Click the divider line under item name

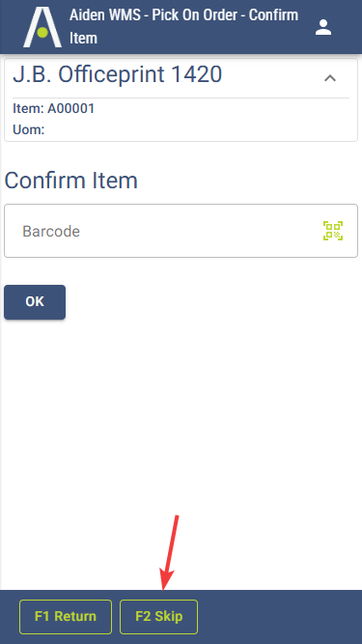pos(181,98)
